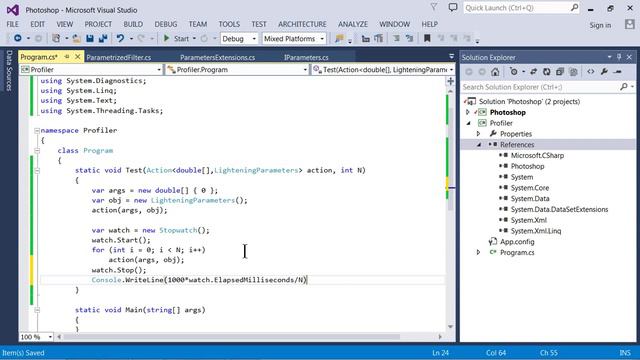Screen dimensions: 640x360
Task: Select the App.config file
Action: tap(517, 242)
